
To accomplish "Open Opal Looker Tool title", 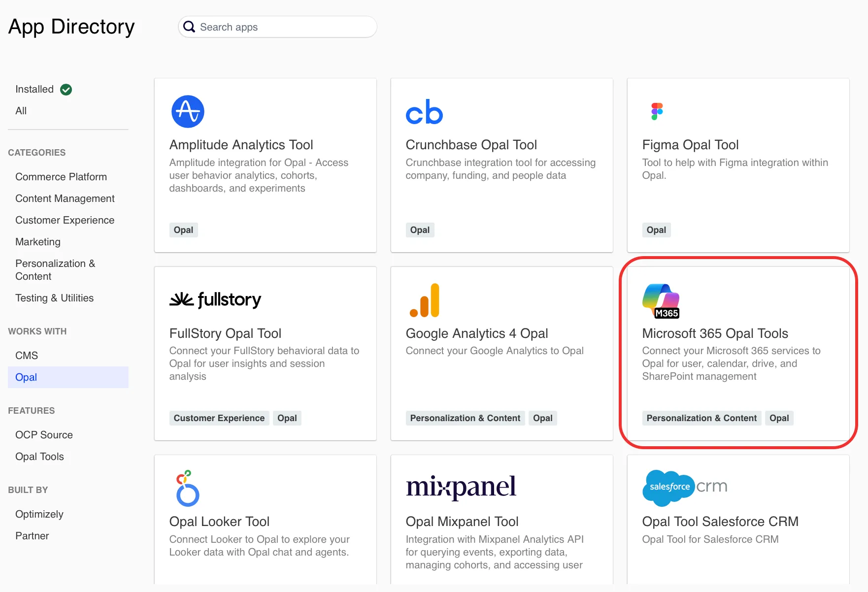I will click(220, 522).
